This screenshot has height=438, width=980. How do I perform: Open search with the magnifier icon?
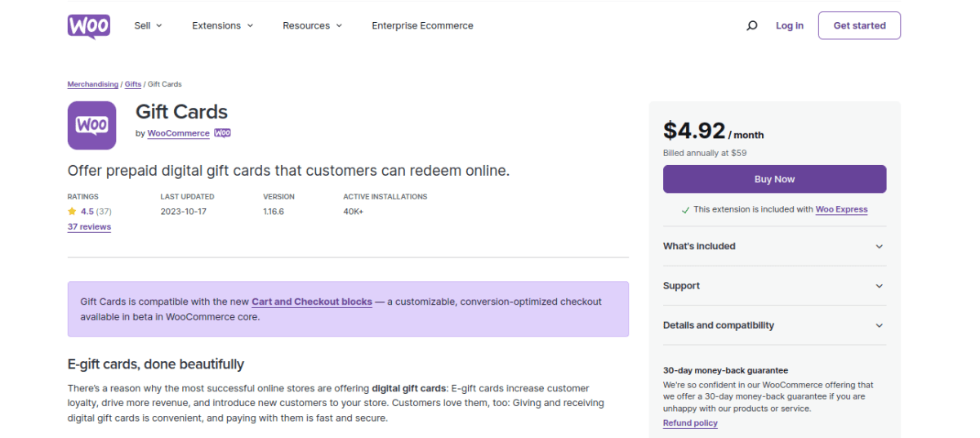tap(751, 26)
